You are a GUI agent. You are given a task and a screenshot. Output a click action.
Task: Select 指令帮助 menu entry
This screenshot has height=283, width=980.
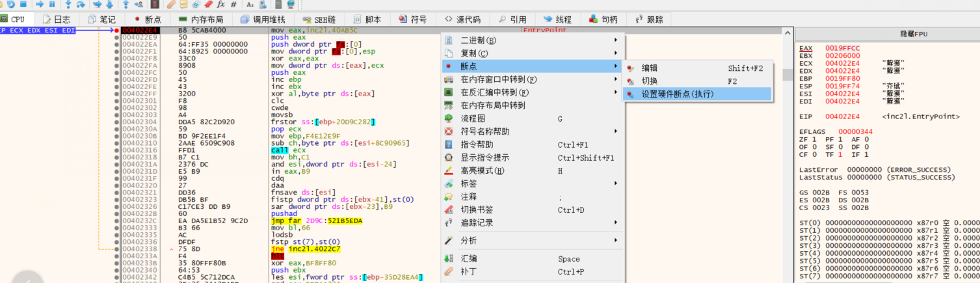[531, 144]
